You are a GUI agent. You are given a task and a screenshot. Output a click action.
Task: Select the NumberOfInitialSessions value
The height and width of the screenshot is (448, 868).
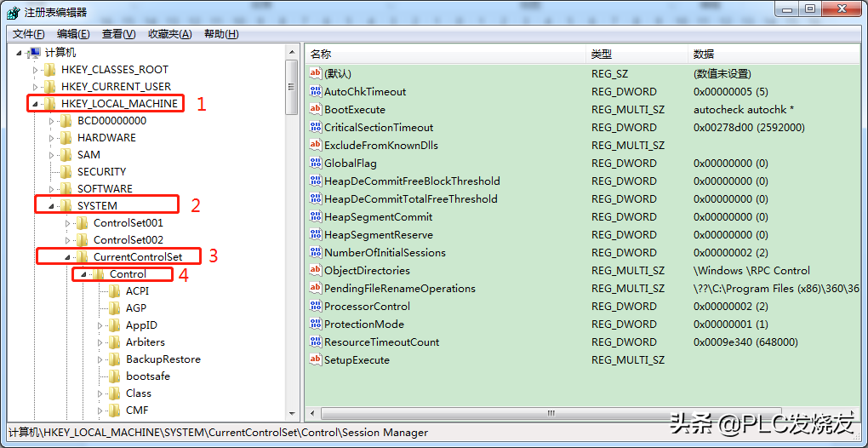point(385,252)
